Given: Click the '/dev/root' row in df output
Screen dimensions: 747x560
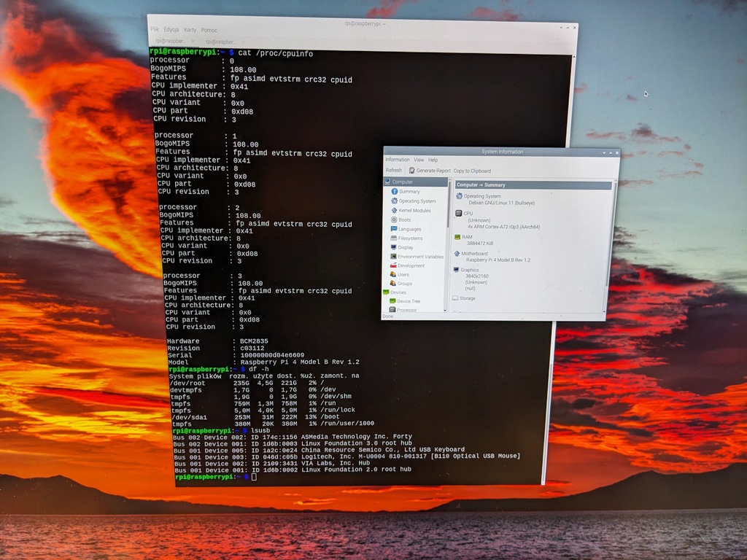Looking at the screenshot, I should (248, 383).
